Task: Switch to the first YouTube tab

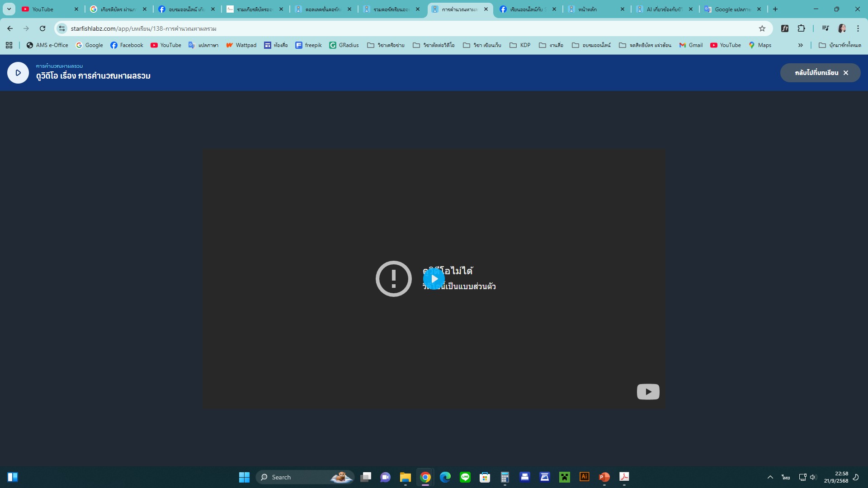Action: pos(49,9)
